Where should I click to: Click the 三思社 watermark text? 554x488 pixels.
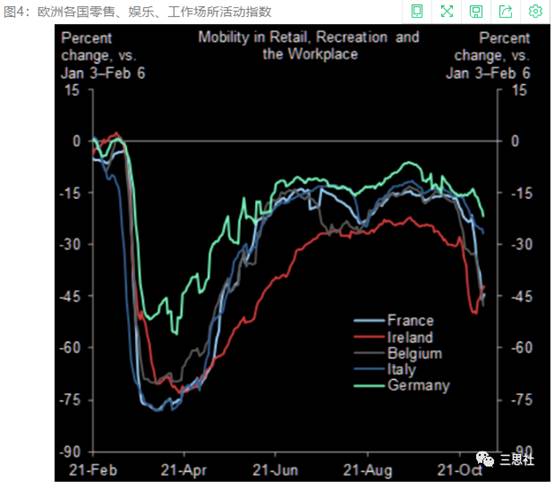click(517, 460)
